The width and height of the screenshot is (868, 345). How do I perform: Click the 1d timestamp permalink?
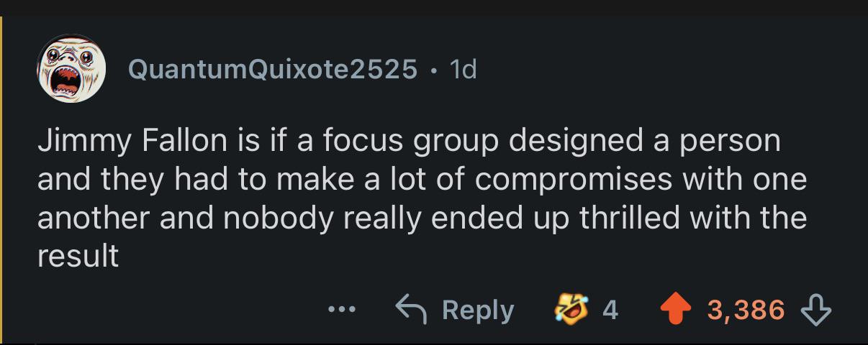pos(462,69)
